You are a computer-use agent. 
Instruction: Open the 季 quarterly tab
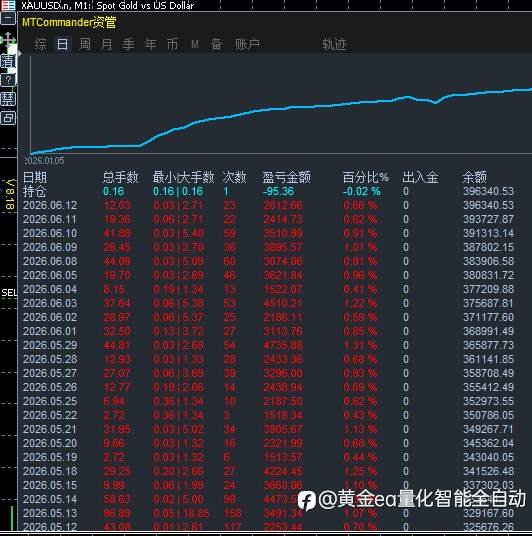coord(129,44)
